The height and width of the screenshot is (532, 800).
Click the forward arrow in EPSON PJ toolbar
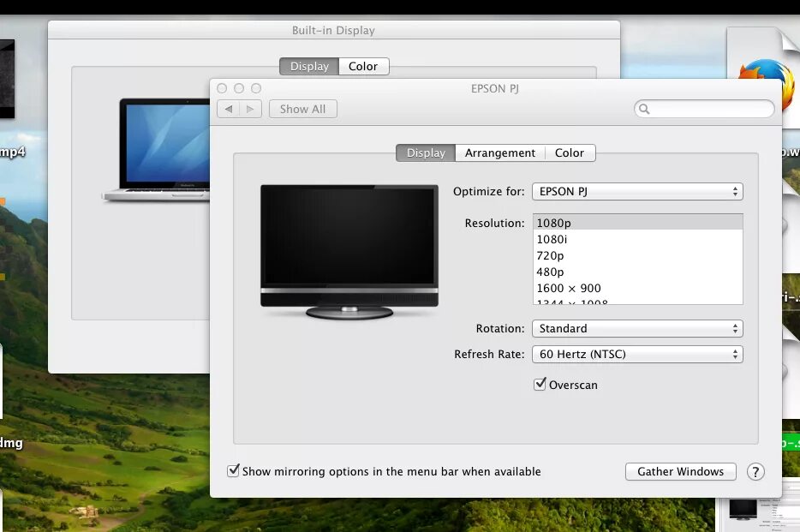pos(250,109)
